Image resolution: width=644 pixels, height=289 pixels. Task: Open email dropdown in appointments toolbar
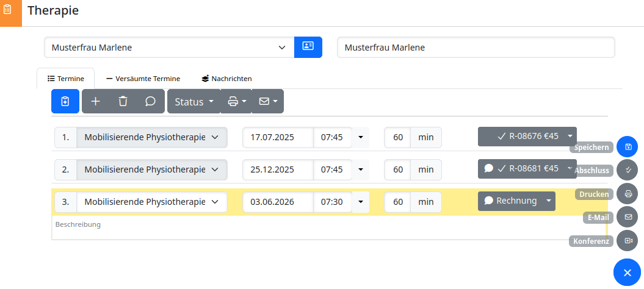(x=268, y=101)
